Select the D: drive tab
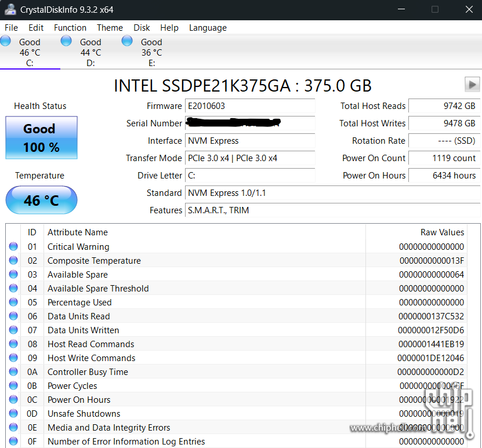The height and width of the screenshot is (448, 482). [x=90, y=52]
